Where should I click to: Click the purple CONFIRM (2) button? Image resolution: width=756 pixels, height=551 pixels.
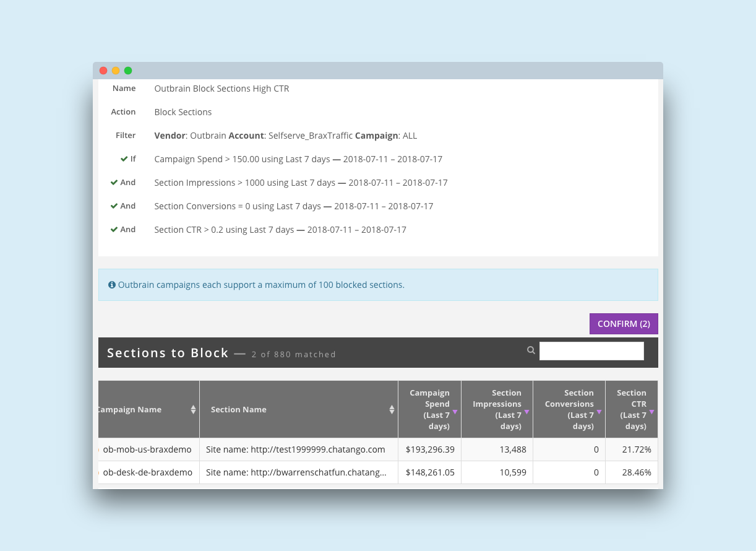624,324
